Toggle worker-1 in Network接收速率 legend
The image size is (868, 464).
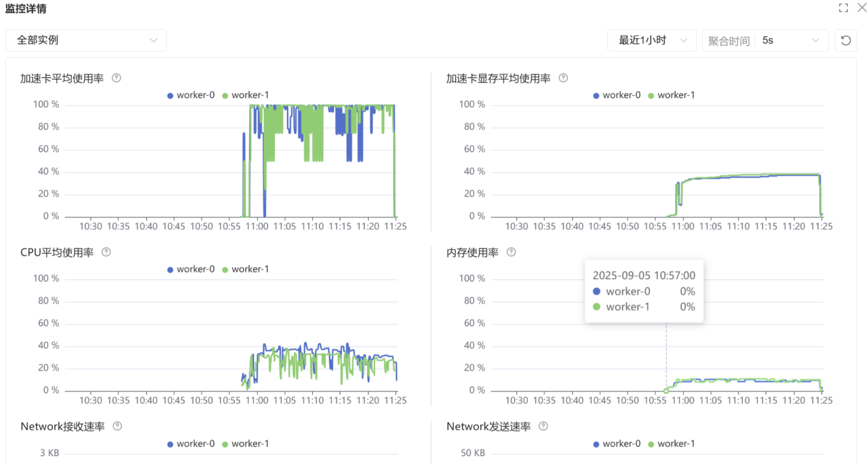[x=246, y=444]
